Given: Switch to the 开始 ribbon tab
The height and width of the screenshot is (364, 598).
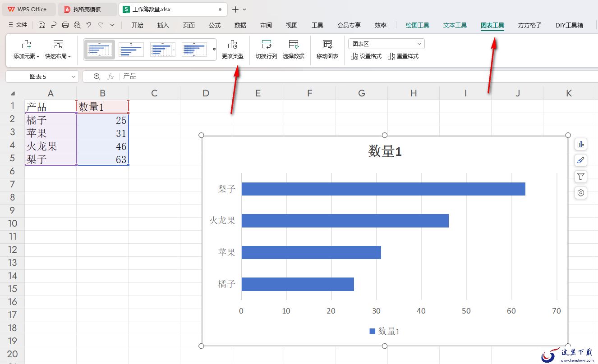Looking at the screenshot, I should 138,25.
